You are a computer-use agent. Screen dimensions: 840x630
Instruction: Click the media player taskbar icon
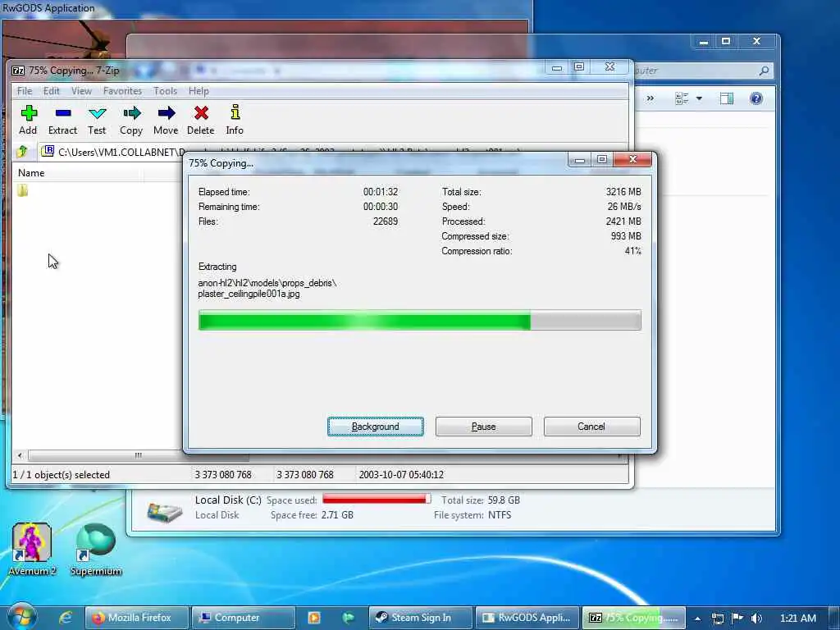tap(314, 618)
